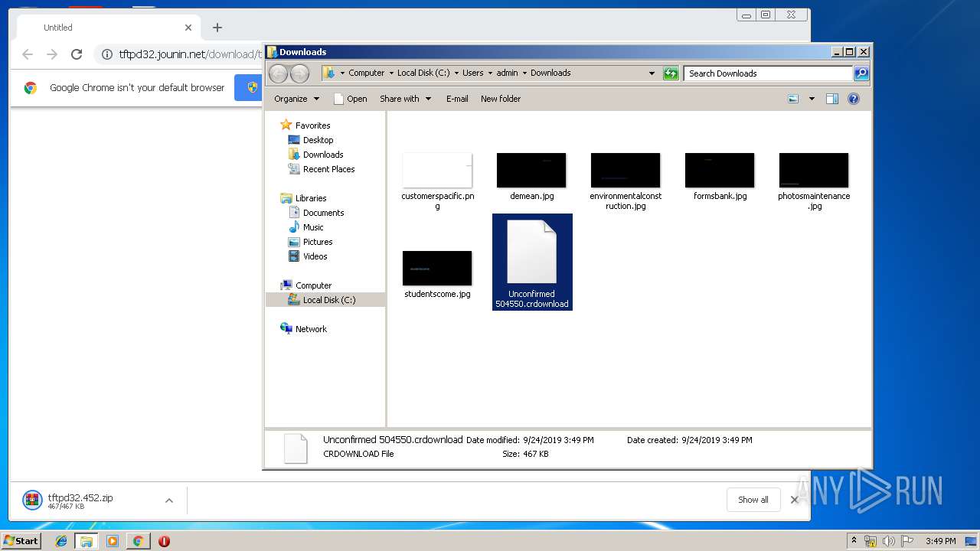Click admin in the address breadcrumb
980x551 pixels.
point(507,73)
